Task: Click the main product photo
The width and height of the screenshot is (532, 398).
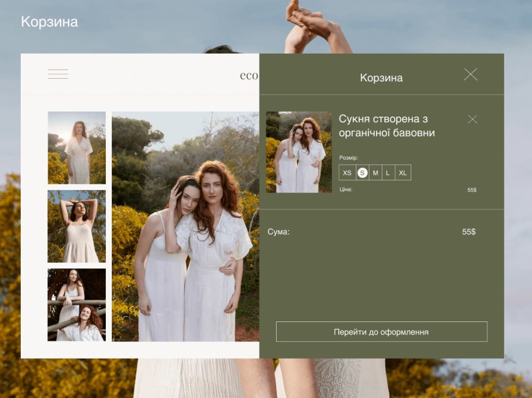Action: [185, 226]
